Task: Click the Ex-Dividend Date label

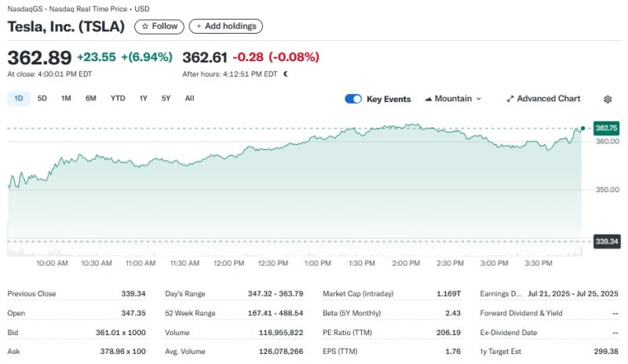Action: 509,333
